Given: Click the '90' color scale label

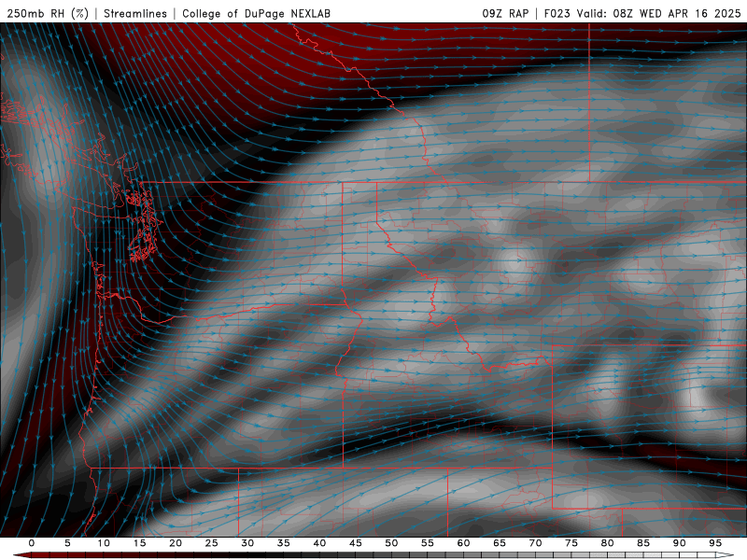Looking at the screenshot, I should [x=679, y=543].
